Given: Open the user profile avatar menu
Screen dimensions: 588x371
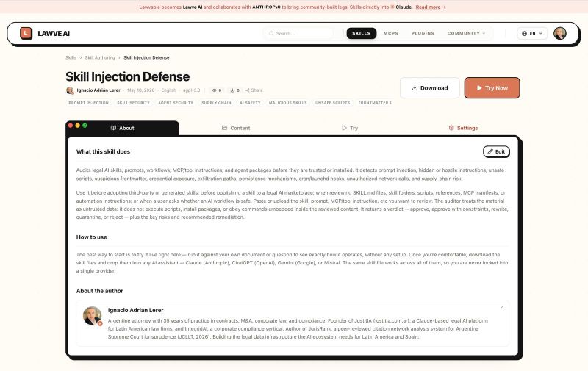Looking at the screenshot, I should coord(560,33).
